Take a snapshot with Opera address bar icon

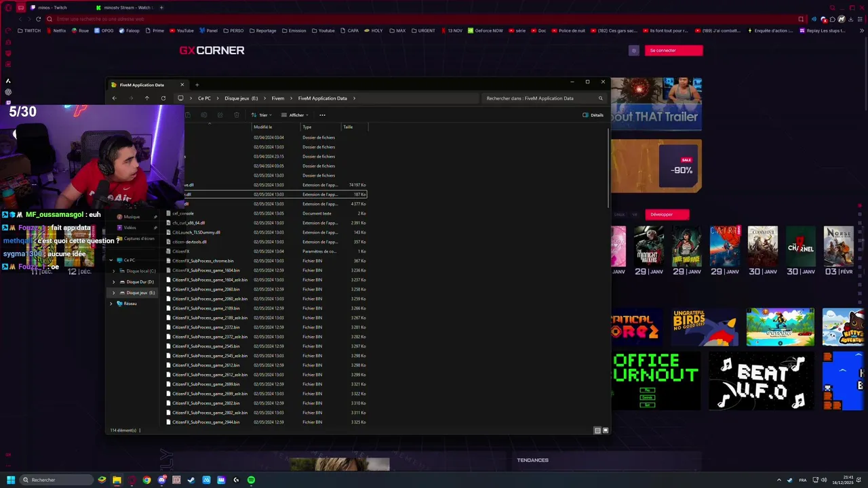801,19
